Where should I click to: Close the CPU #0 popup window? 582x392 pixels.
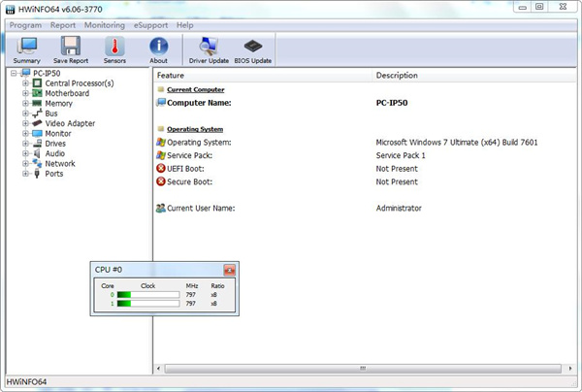[229, 270]
